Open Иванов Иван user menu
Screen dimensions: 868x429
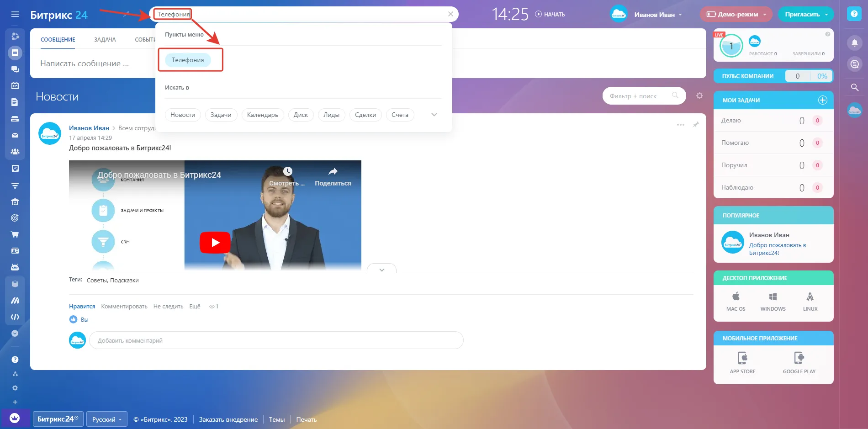(x=657, y=15)
